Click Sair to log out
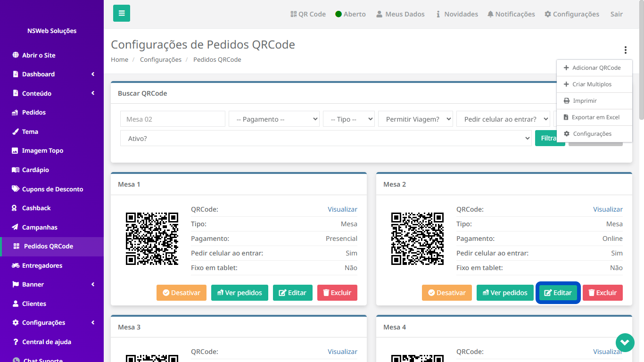 point(617,14)
